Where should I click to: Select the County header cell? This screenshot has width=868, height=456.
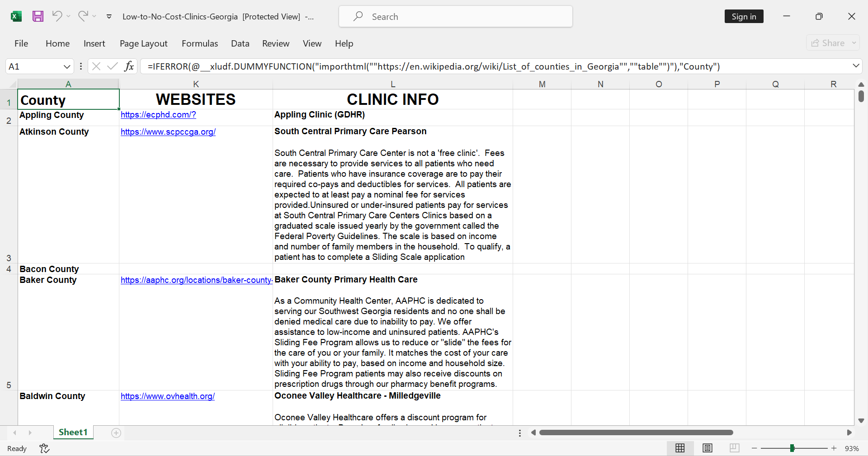pos(68,99)
